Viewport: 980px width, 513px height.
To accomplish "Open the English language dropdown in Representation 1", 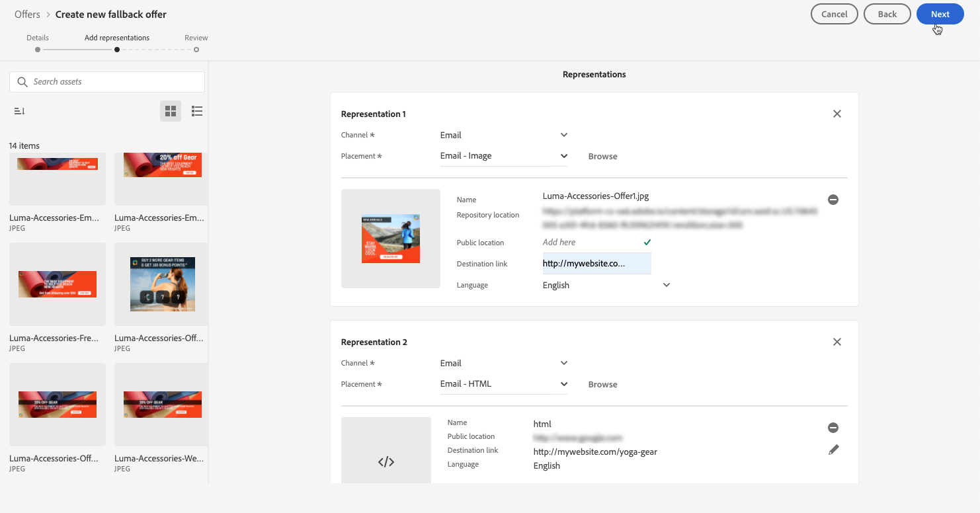I will coord(666,285).
